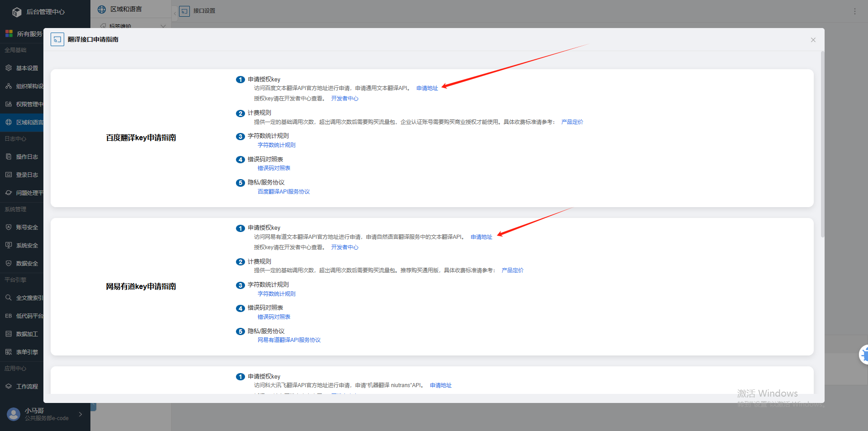Open 数据加工 icon in sidebar
The height and width of the screenshot is (431, 868).
9,334
